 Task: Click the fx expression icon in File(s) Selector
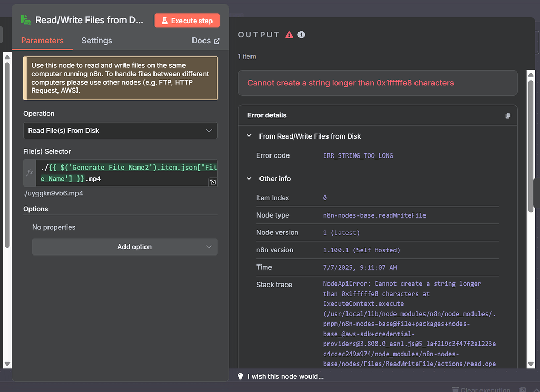tap(30, 173)
